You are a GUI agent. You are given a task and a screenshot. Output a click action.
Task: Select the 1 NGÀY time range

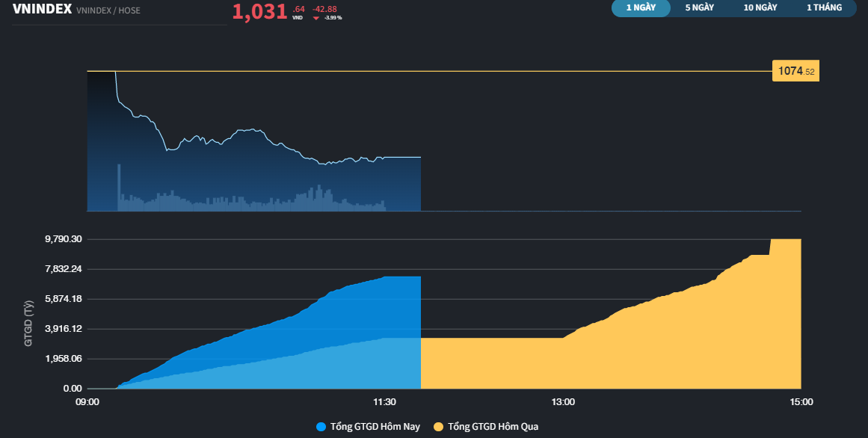[x=639, y=7]
